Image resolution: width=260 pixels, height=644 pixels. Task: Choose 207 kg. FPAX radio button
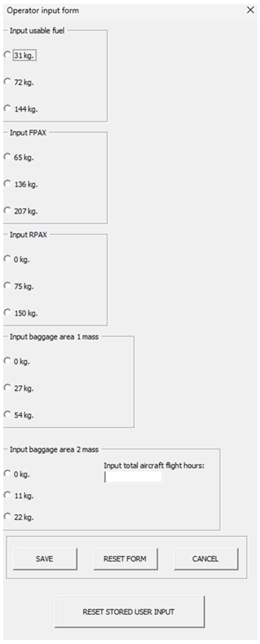7,210
